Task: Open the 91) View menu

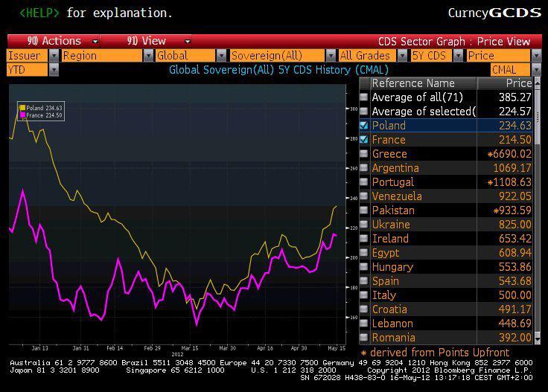Action: point(146,41)
